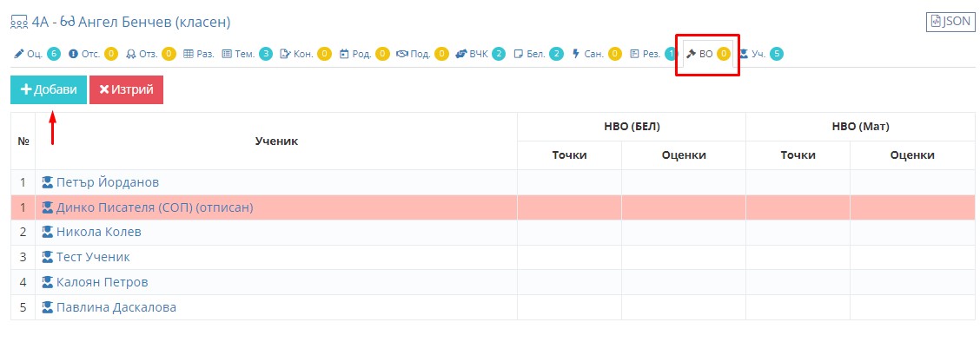
Task: Click student icon beside Динко Писателя
Action: tap(48, 207)
